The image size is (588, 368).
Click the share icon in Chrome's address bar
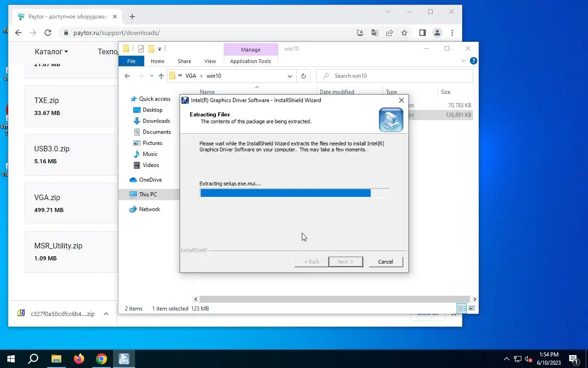pyautogui.click(x=390, y=33)
